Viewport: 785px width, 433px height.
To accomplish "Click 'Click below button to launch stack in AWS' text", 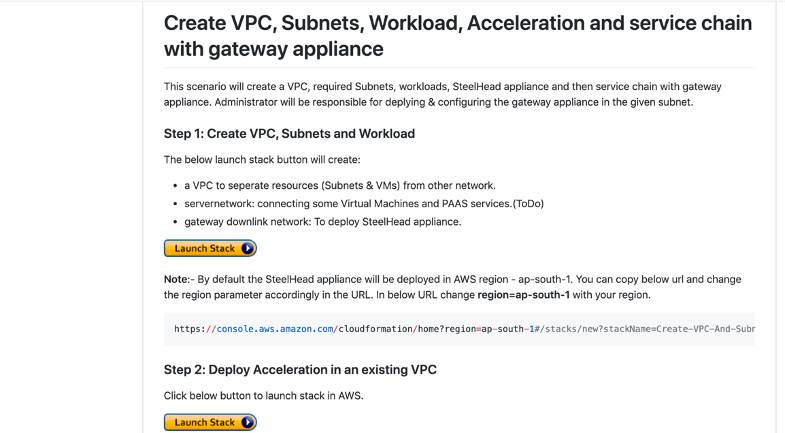I will pyautogui.click(x=263, y=396).
